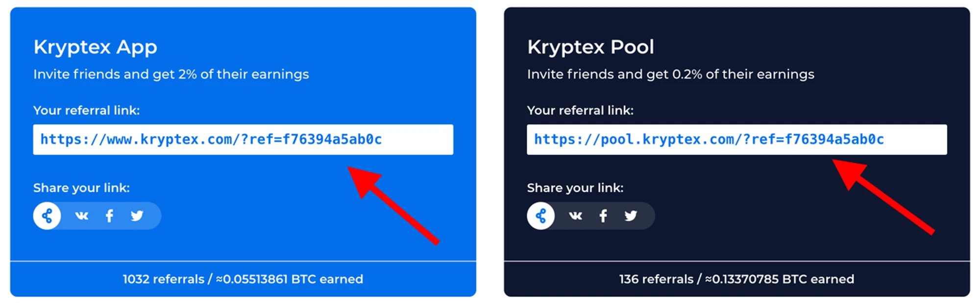Share Kryptex App link on Facebook
The height and width of the screenshot is (303, 980).
click(110, 216)
